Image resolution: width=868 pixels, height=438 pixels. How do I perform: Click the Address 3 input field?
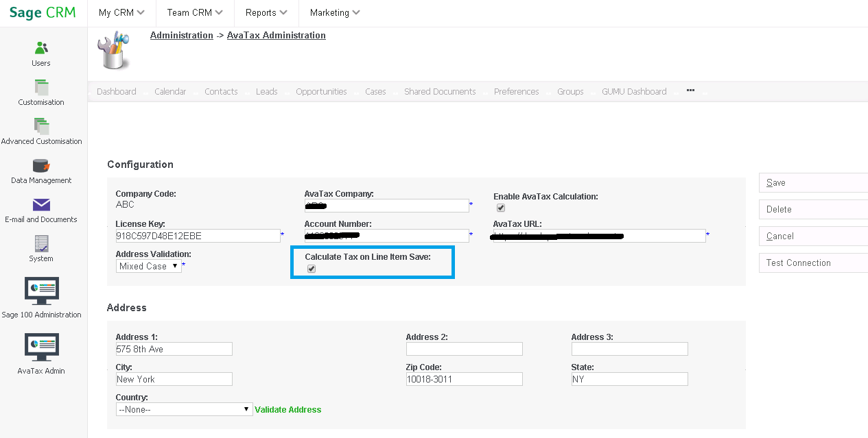pyautogui.click(x=630, y=349)
